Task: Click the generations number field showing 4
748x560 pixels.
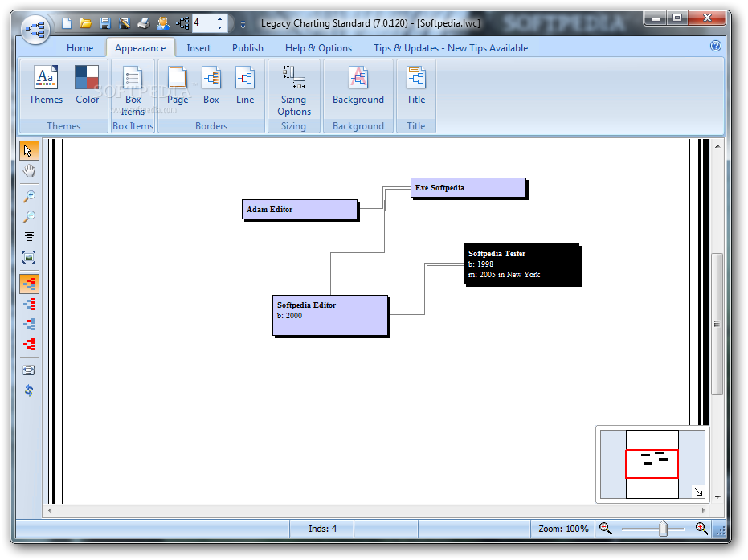Action: coord(203,22)
